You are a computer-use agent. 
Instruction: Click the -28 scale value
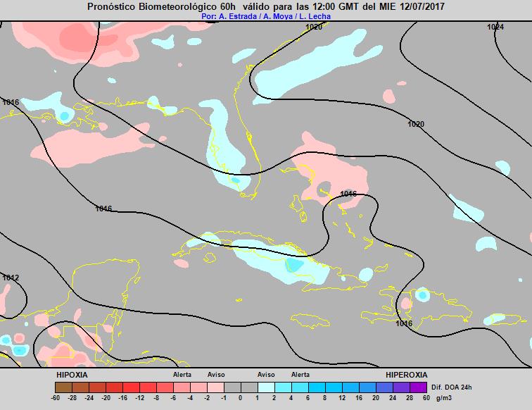[x=72, y=398]
